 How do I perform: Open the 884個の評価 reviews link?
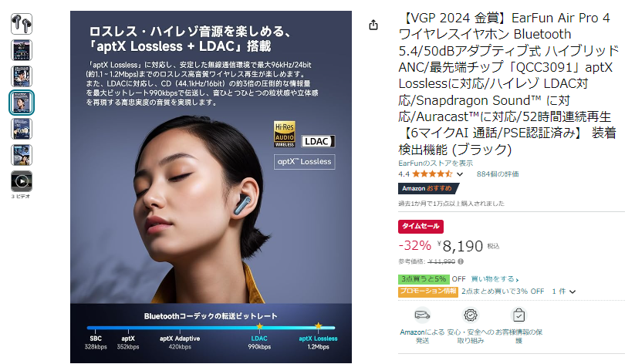click(x=498, y=174)
